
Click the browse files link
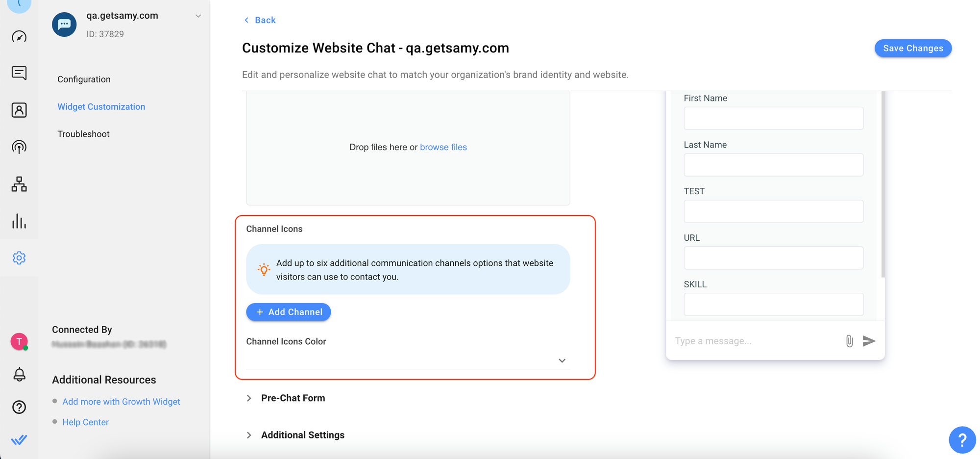point(443,147)
